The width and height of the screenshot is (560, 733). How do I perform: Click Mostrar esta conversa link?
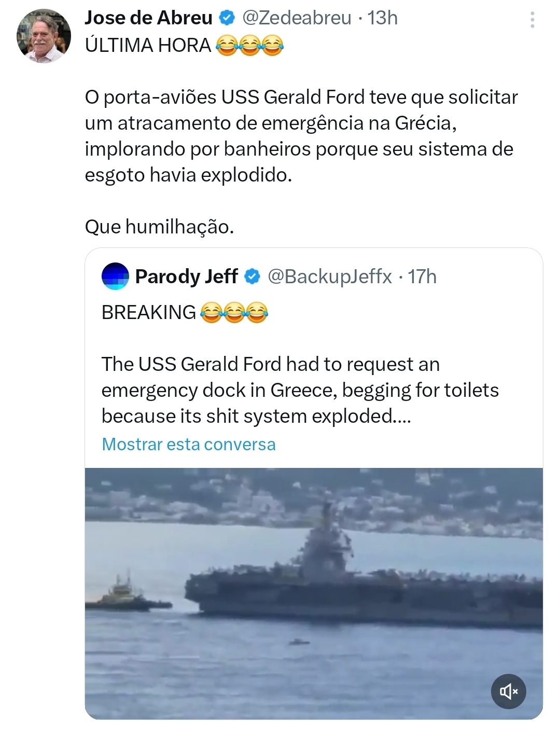click(188, 444)
